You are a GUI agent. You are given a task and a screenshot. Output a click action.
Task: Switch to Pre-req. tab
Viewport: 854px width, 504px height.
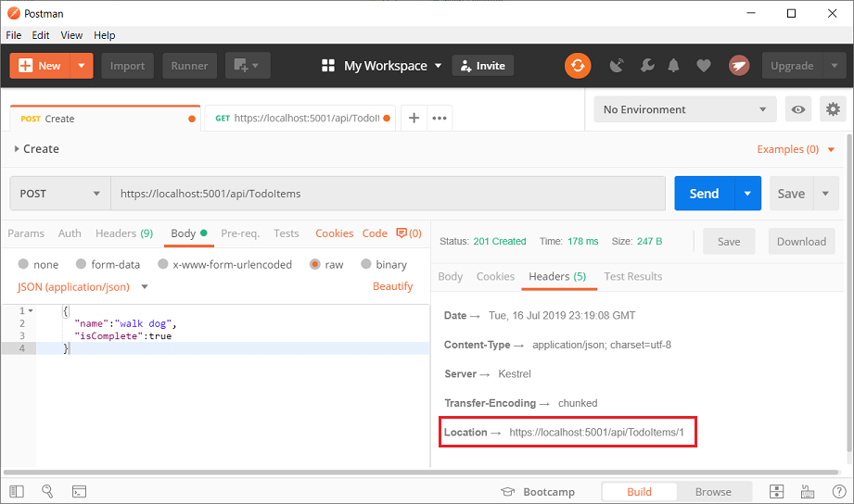(240, 233)
